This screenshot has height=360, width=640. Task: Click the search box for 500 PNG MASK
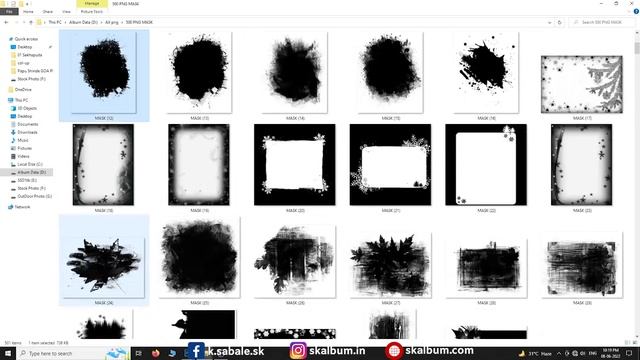602,22
